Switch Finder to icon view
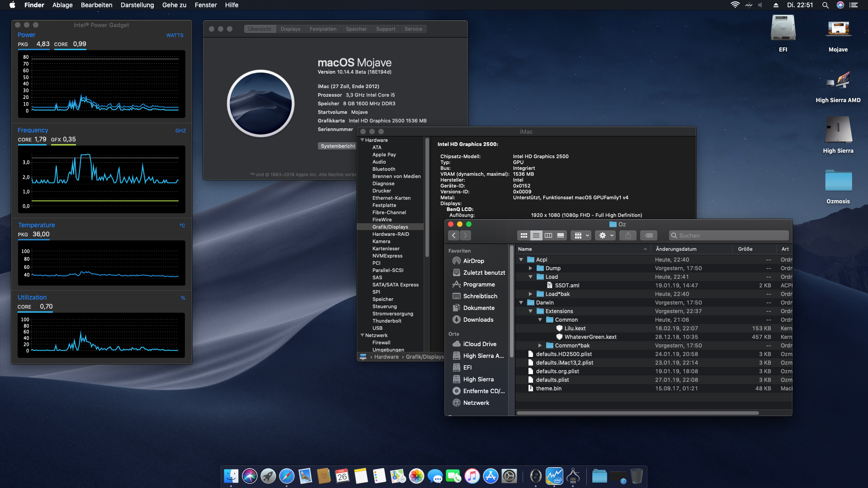Image resolution: width=868 pixels, height=488 pixels. 524,235
